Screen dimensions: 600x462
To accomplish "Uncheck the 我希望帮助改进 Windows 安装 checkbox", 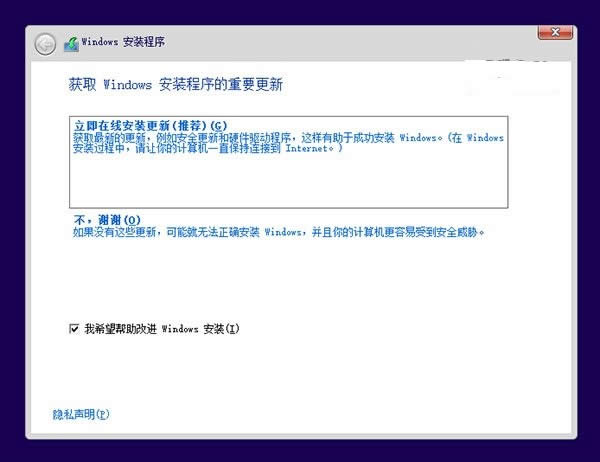I will (x=74, y=328).
